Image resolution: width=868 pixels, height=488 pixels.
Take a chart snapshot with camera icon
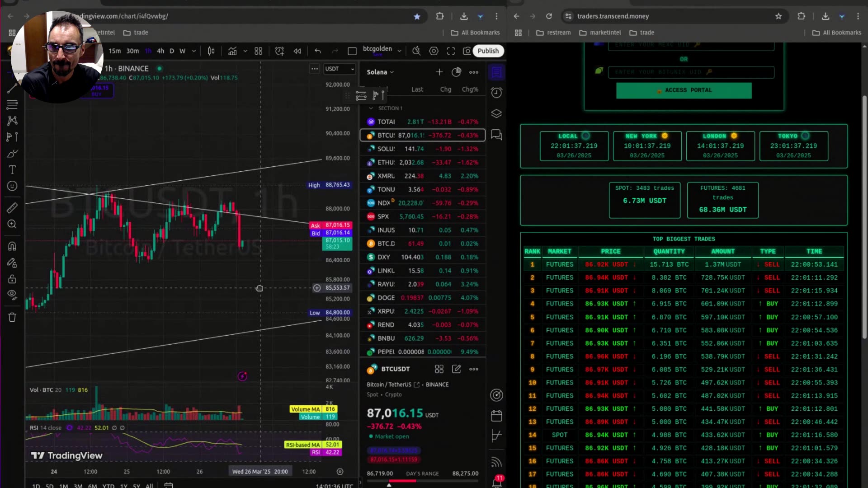pos(467,51)
